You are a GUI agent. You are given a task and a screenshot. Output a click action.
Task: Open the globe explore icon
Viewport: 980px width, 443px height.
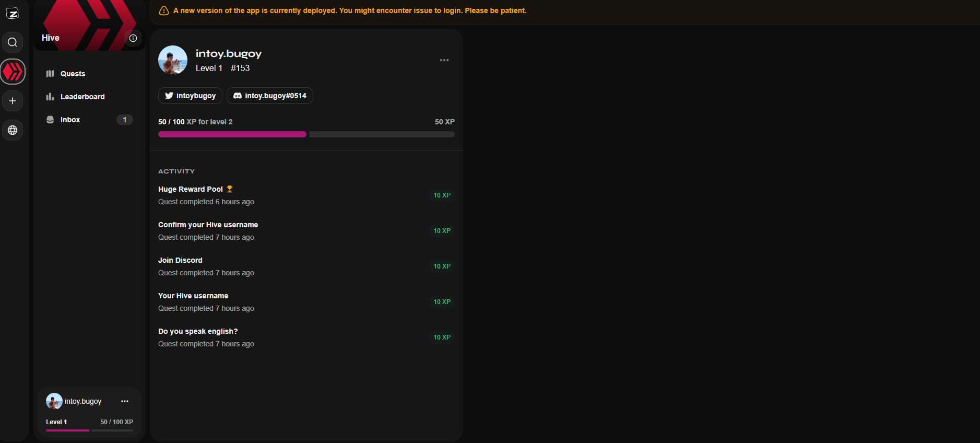[x=13, y=130]
